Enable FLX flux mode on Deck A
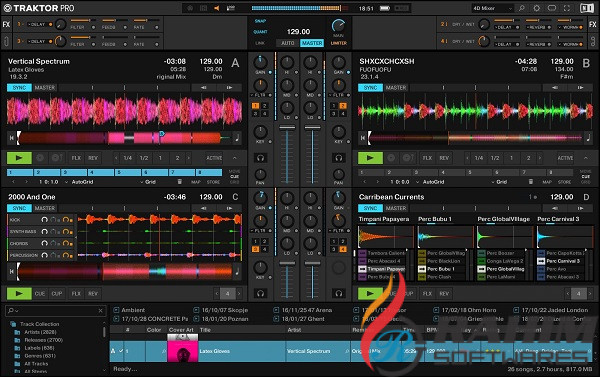600x377 pixels. (x=76, y=158)
